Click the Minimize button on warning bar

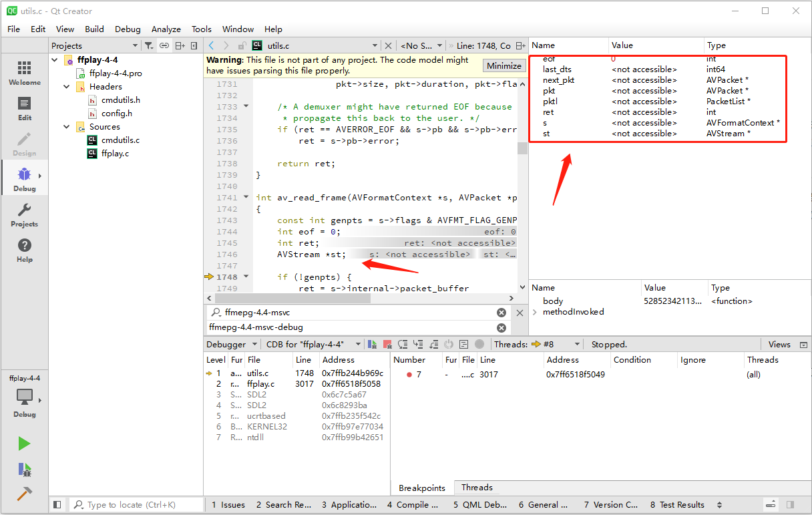tap(503, 65)
